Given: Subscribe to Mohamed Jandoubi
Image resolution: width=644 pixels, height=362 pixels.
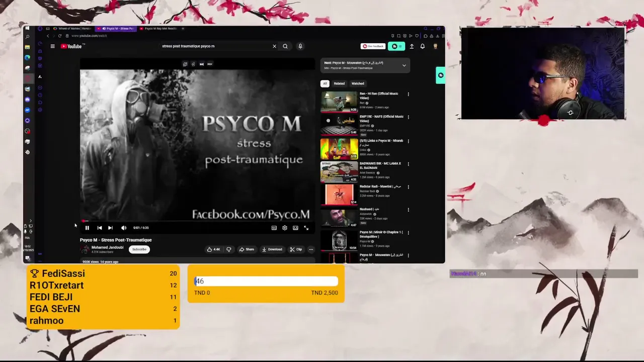Looking at the screenshot, I should click(x=139, y=249).
